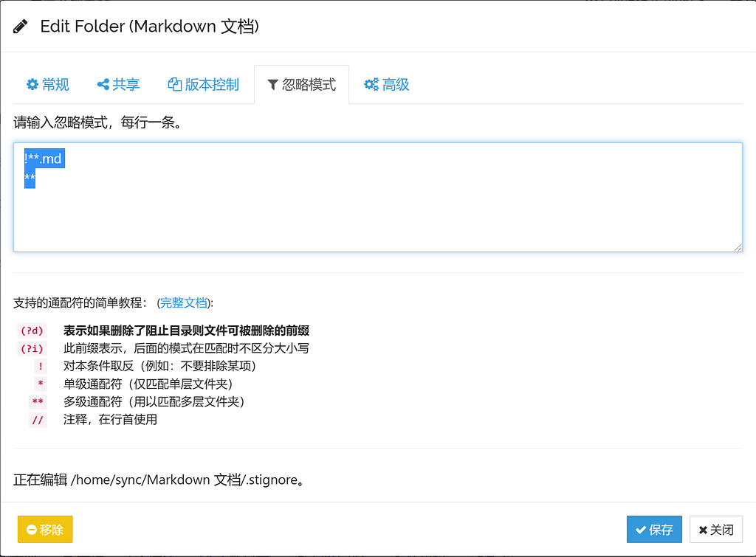Go to the 版本控制 tab
The height and width of the screenshot is (557, 756).
click(204, 85)
